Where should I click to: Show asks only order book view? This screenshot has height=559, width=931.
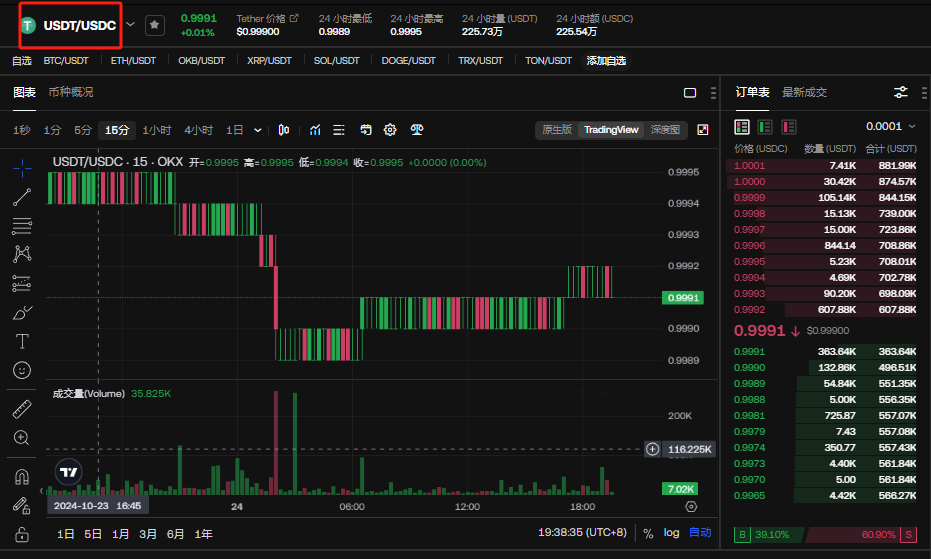[788, 127]
